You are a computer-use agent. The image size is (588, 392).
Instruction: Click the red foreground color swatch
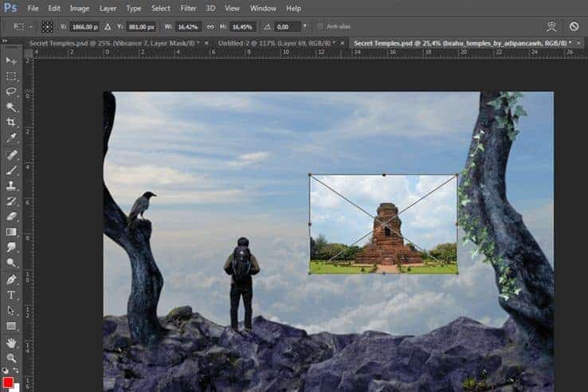pyautogui.click(x=8, y=382)
